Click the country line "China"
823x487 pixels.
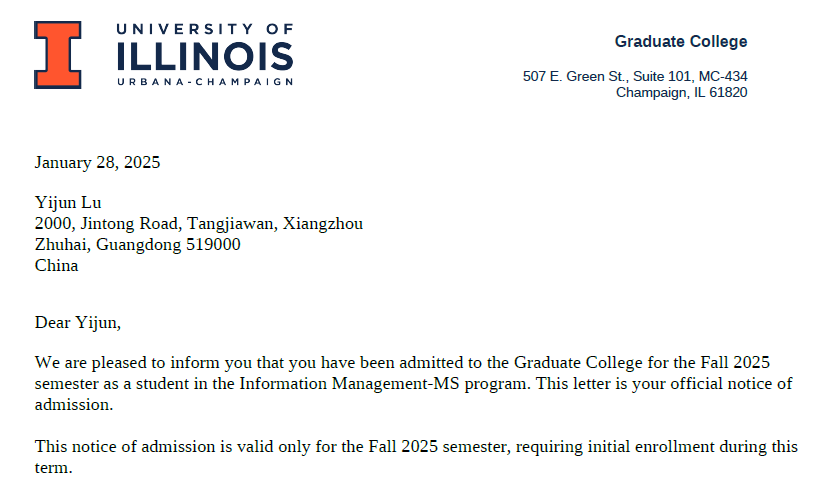(x=56, y=266)
